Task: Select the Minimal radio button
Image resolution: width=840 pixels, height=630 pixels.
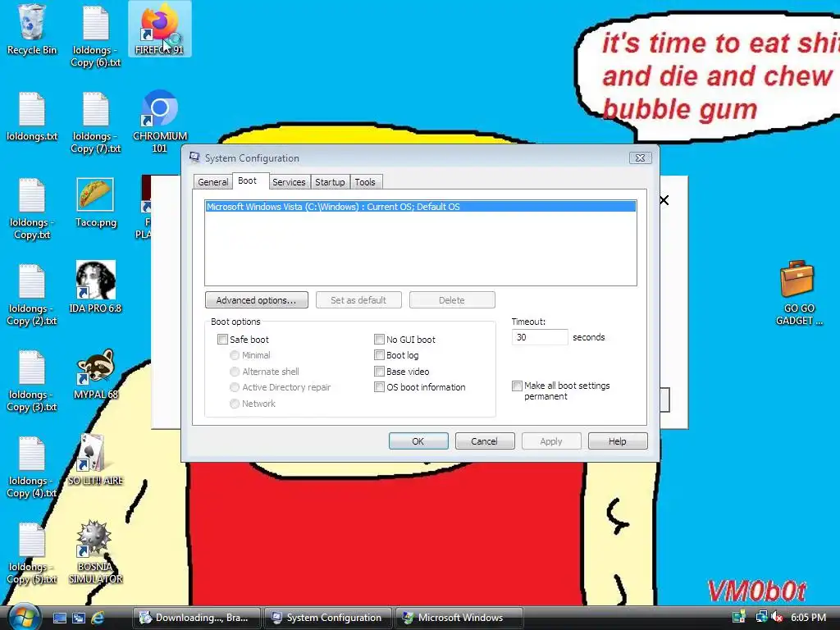Action: (x=234, y=355)
